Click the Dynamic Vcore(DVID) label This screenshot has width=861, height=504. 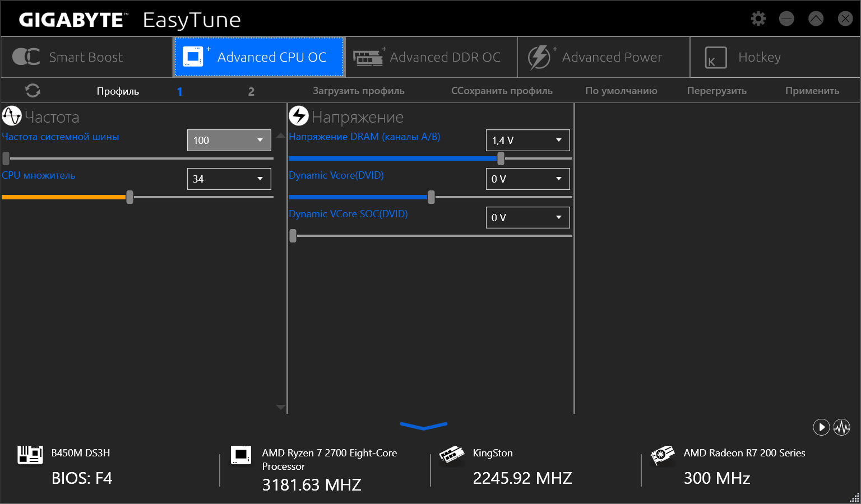336,175
